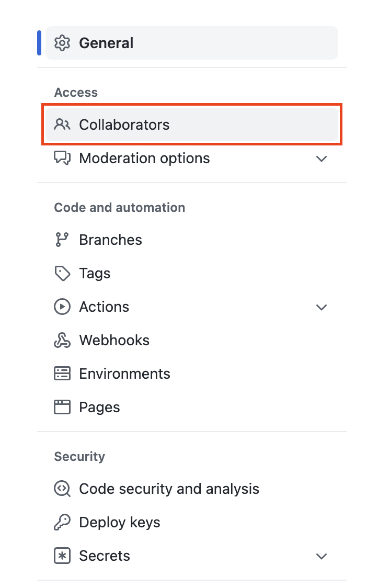Click the Pages browser icon

(x=62, y=407)
